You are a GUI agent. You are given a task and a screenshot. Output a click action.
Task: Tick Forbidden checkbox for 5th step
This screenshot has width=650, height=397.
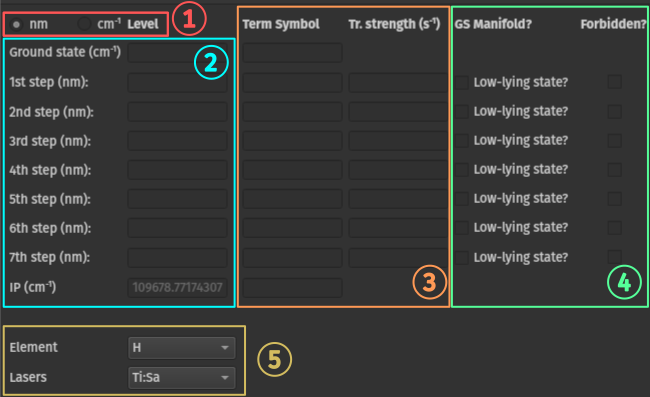click(614, 198)
